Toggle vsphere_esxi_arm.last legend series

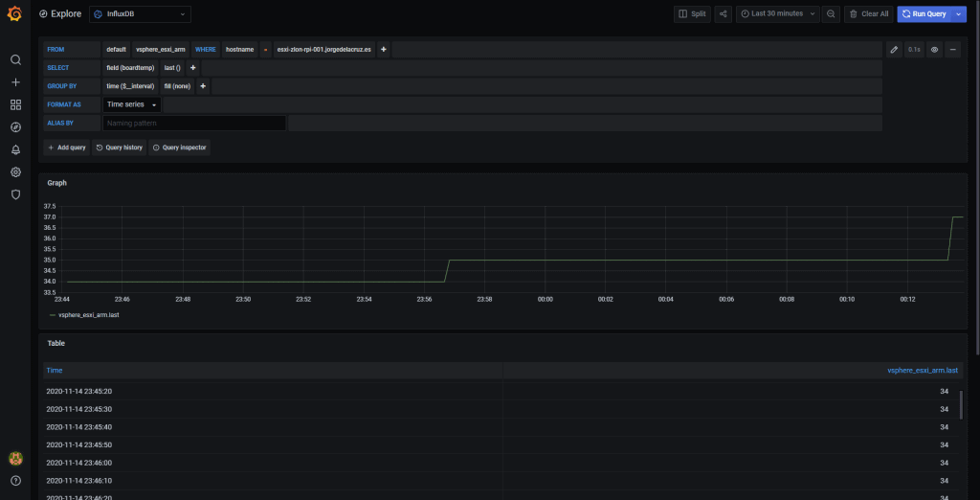(88, 315)
